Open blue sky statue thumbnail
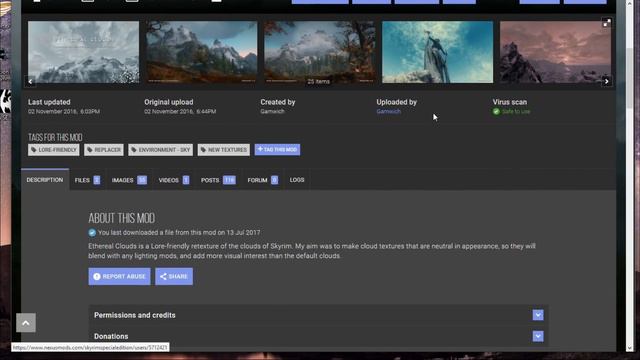 [438, 52]
